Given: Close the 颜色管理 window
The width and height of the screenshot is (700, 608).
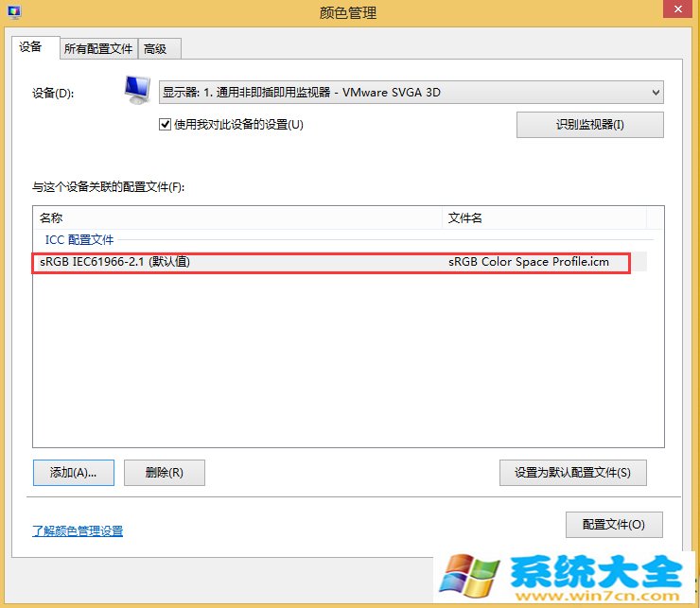Looking at the screenshot, I should [677, 9].
